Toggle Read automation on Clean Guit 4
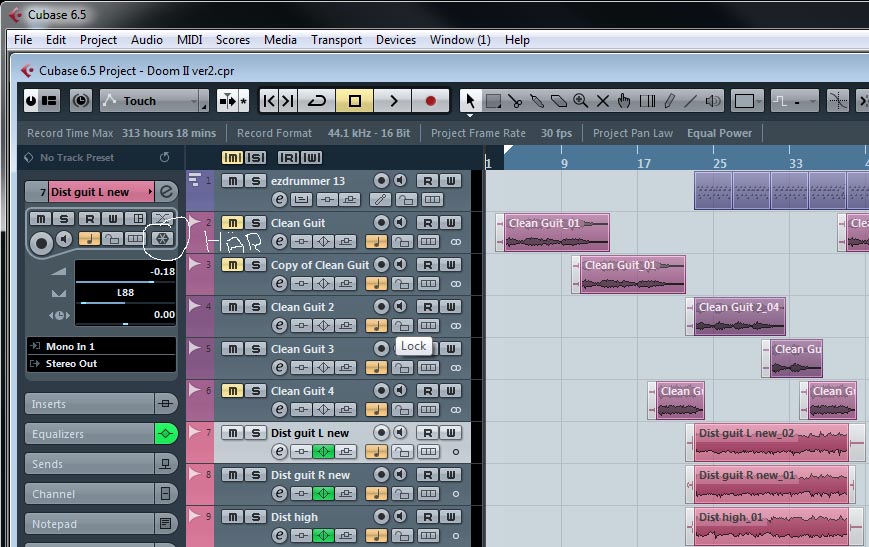This screenshot has height=547, width=869. pos(427,391)
